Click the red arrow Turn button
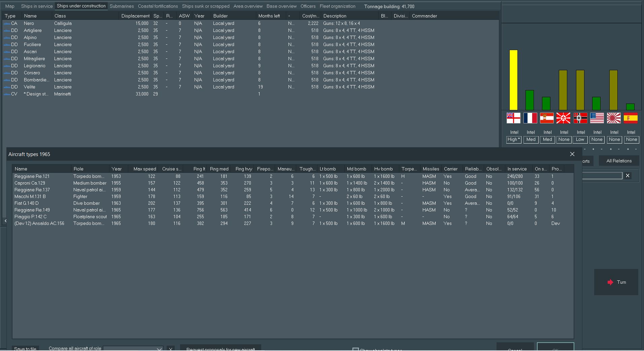Image resolution: width=644 pixels, height=351 pixels. tap(616, 282)
